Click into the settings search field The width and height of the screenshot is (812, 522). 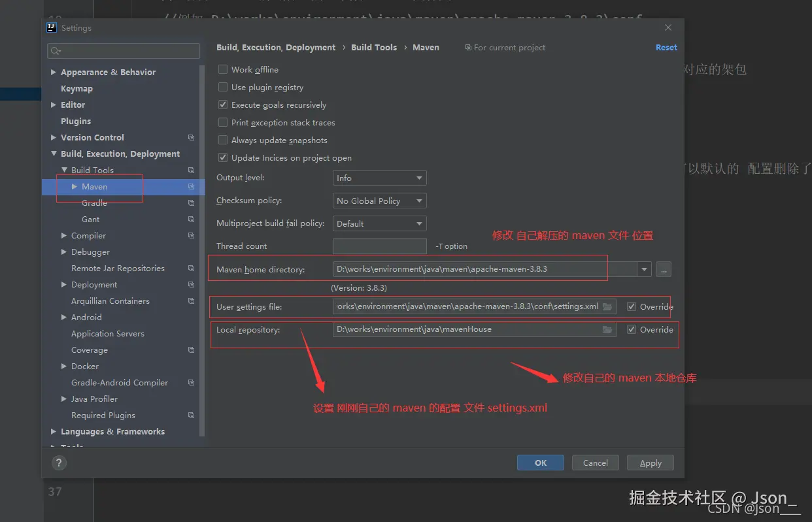click(x=124, y=51)
